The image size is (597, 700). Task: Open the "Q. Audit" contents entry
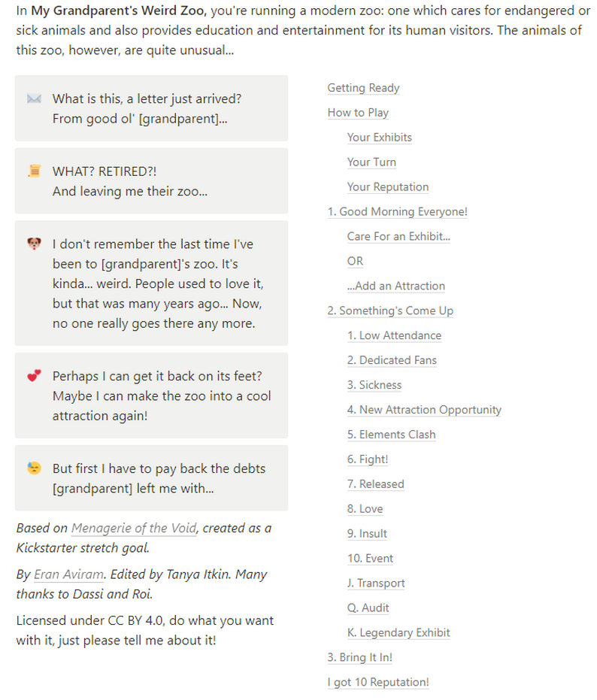[x=368, y=608]
